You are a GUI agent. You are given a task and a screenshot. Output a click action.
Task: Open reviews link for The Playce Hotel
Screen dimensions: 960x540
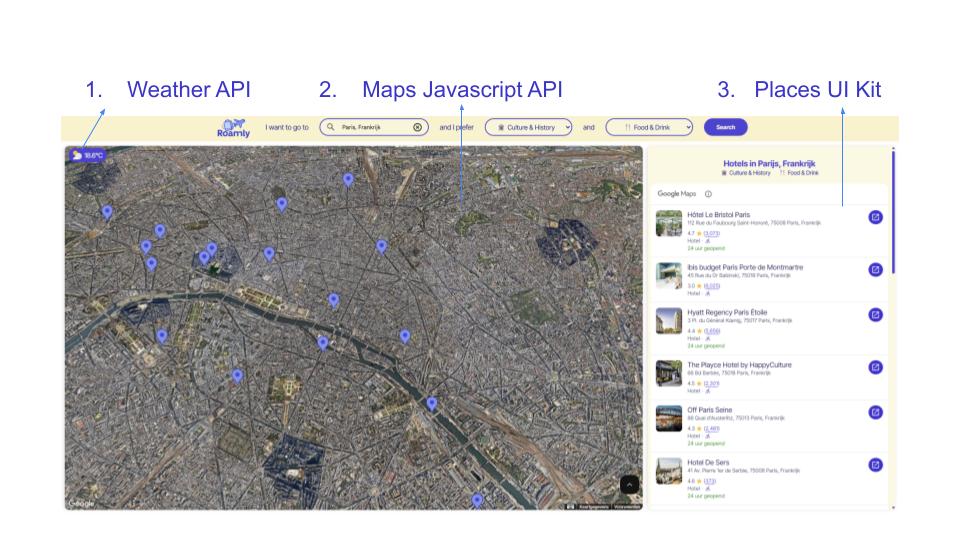[711, 383]
